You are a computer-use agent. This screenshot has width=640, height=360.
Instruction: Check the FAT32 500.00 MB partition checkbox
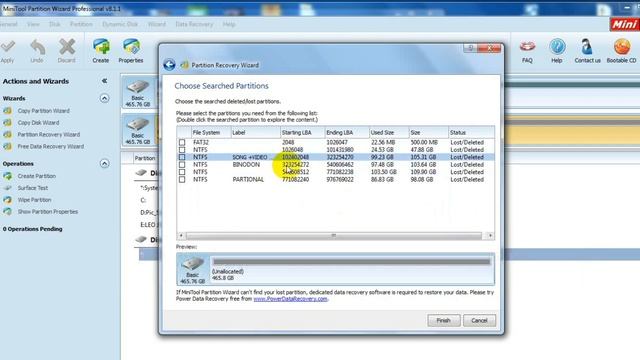(182, 142)
